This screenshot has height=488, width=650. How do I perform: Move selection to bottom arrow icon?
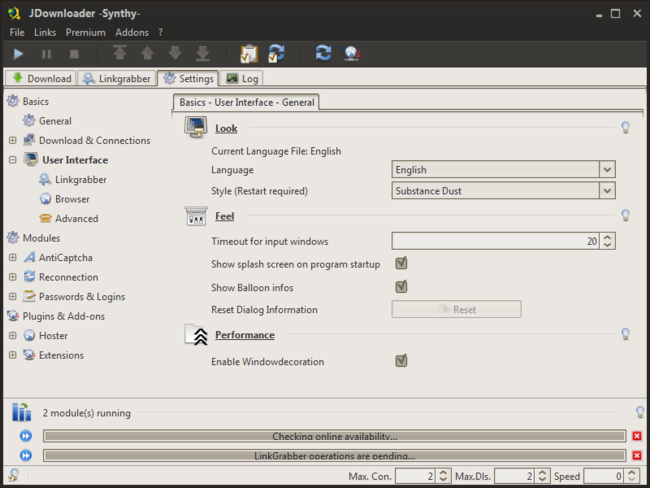click(203, 53)
